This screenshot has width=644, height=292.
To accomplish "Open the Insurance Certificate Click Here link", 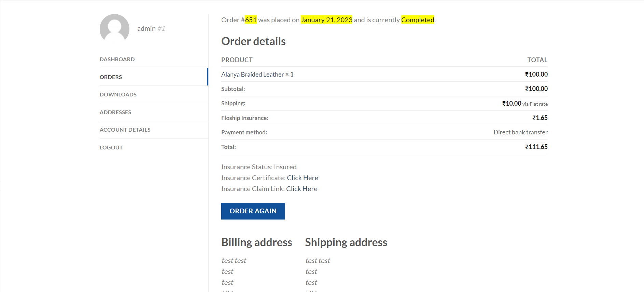I will (x=303, y=178).
